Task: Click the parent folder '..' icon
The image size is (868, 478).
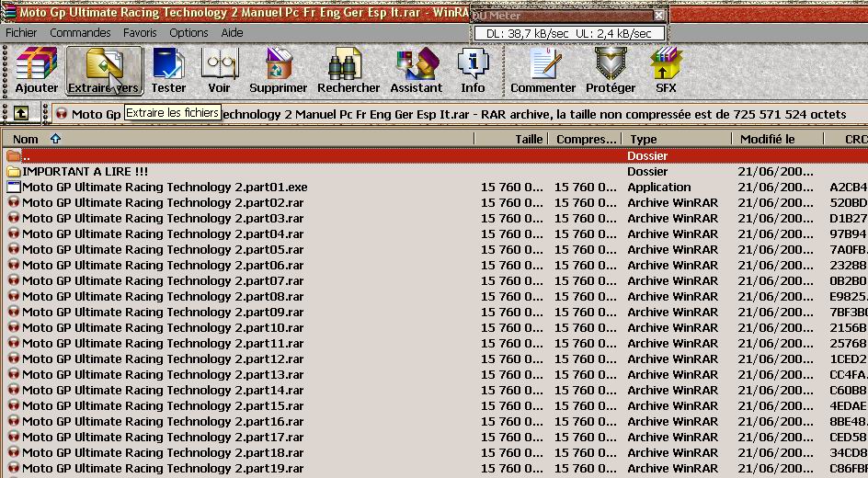Action: pyautogui.click(x=13, y=156)
